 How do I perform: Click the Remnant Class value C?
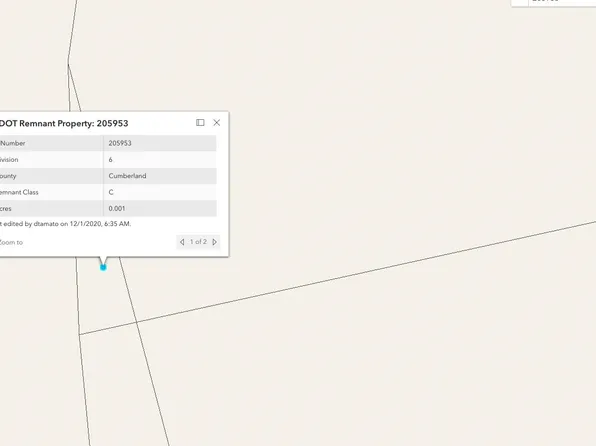[111, 192]
